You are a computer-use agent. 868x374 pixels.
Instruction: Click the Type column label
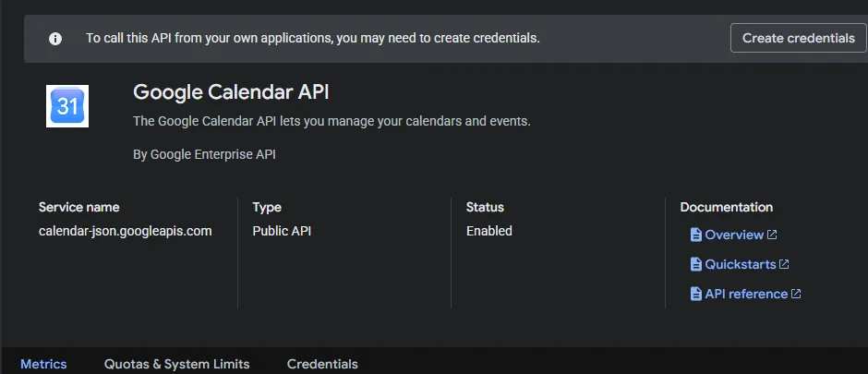tap(267, 208)
